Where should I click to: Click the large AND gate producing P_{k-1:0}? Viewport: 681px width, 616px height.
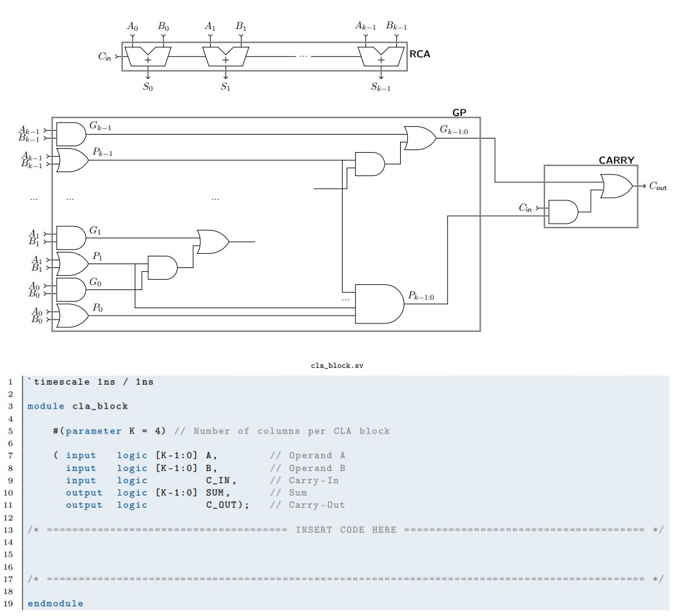click(x=379, y=304)
